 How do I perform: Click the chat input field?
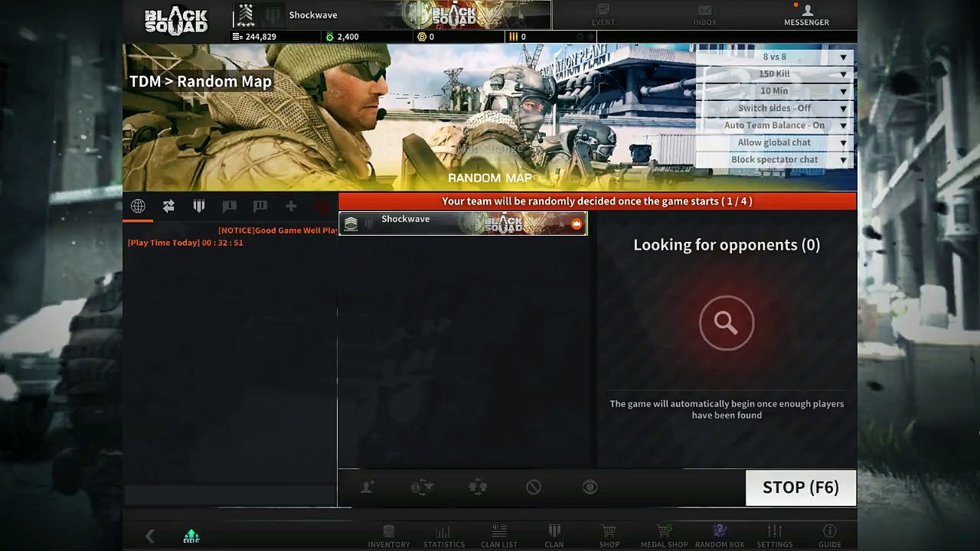(230, 496)
